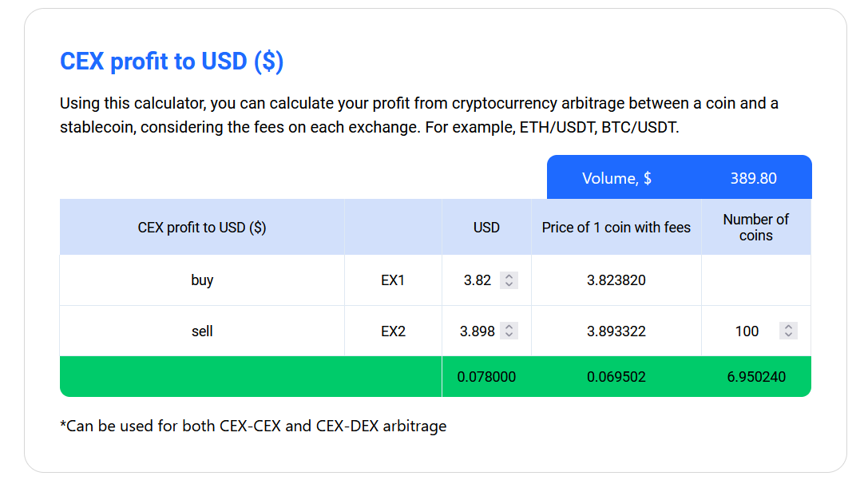Viewport: 868px width, 480px height.
Task: Click the EX1 exchange cell
Action: 393,280
